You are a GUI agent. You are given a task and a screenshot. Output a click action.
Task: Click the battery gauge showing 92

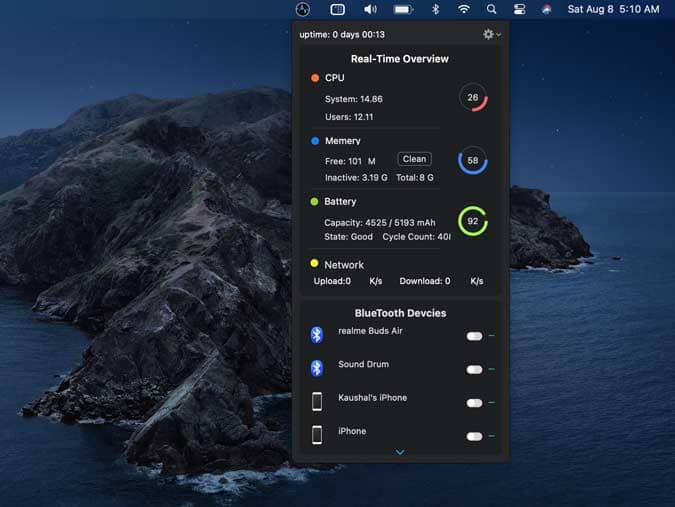[x=473, y=221]
